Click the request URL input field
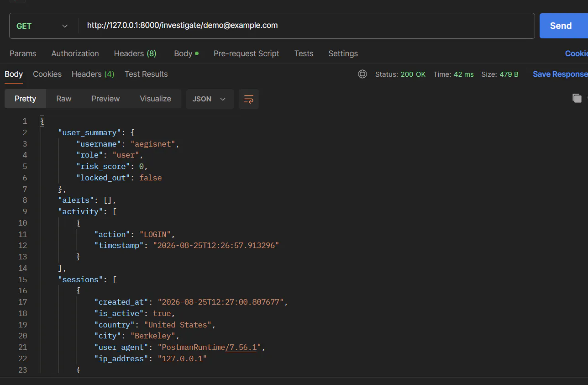 tap(306, 26)
